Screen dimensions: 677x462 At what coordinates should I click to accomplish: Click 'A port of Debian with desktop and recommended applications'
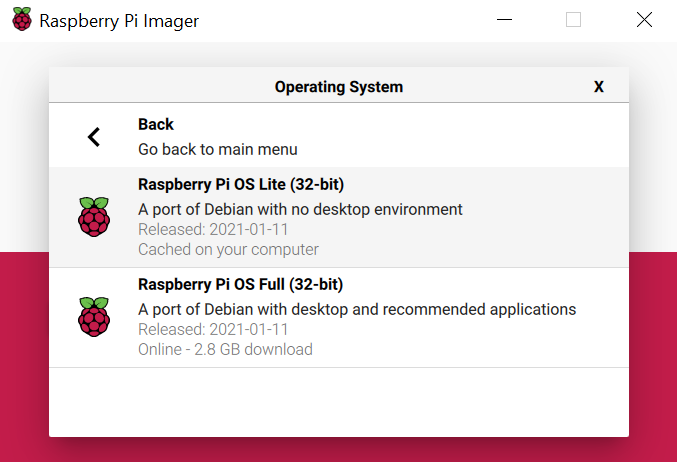(357, 310)
